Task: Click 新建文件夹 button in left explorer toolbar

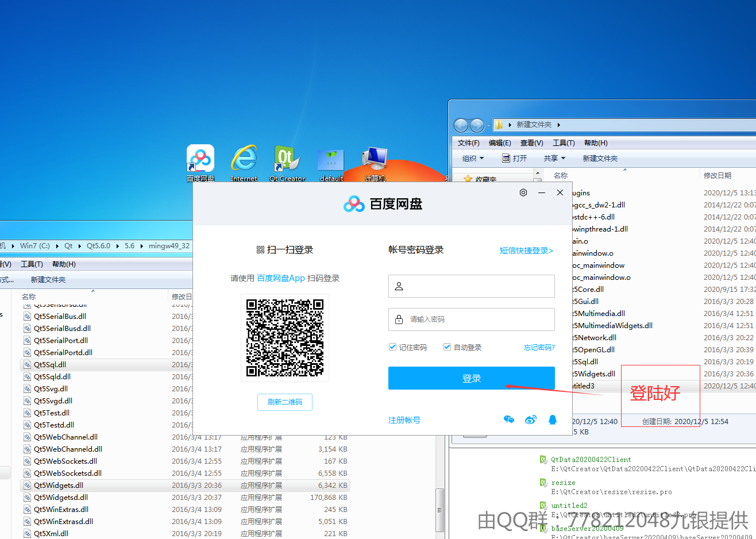Action: 48,280
